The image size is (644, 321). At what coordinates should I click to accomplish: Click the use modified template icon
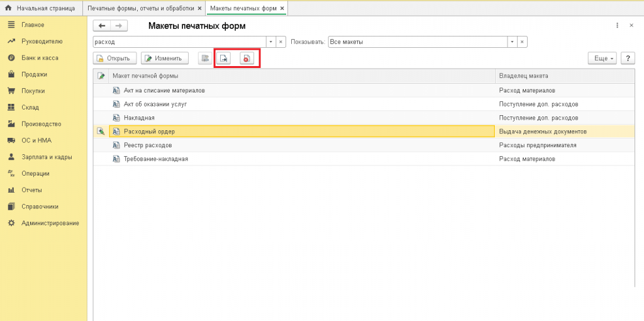coord(224,59)
